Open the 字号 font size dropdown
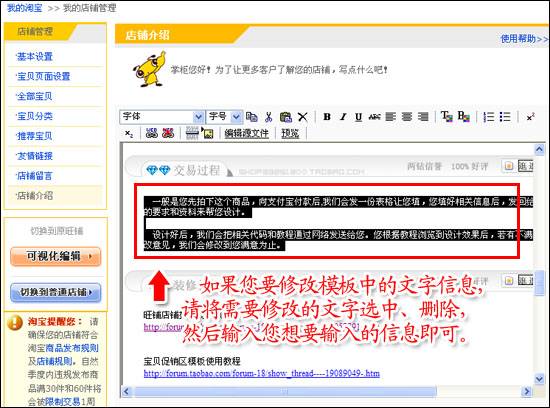Viewport: 550px width, 408px height. (x=224, y=116)
